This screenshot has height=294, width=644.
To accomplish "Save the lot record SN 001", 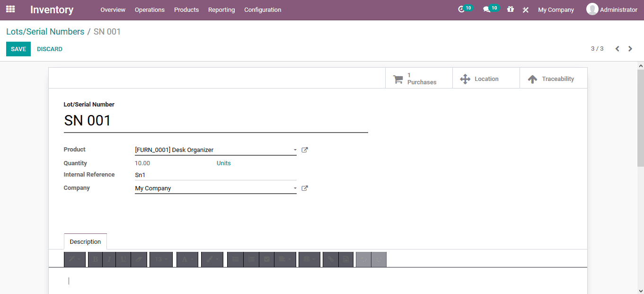I will (x=18, y=49).
